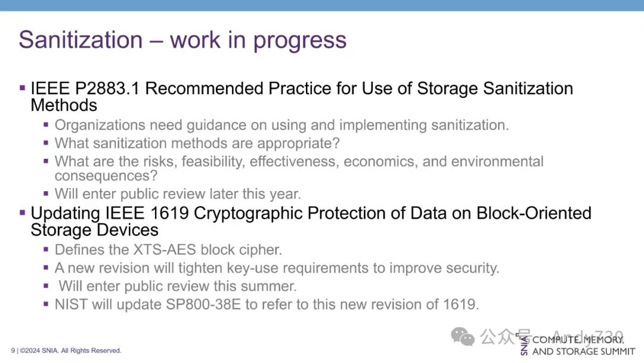Click the 'tighten key-use requirements' line
Image resolution: width=644 pixels, height=363 pixels.
coord(277,268)
